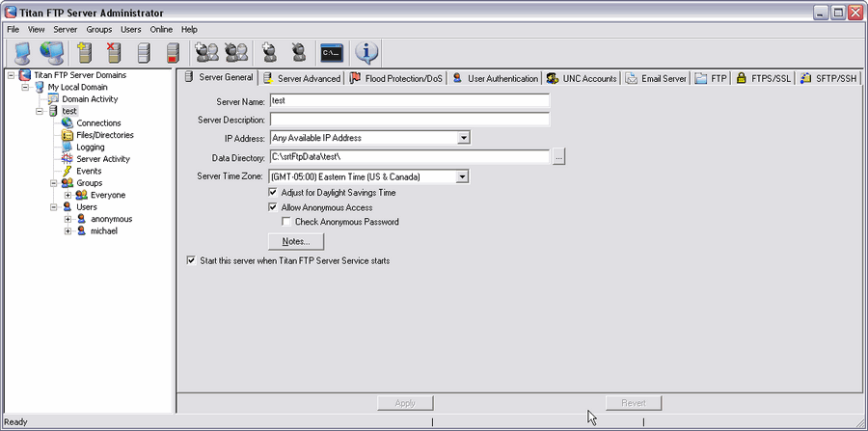Switch to the Flood Protection/DoS tab
The height and width of the screenshot is (431, 868).
395,78
